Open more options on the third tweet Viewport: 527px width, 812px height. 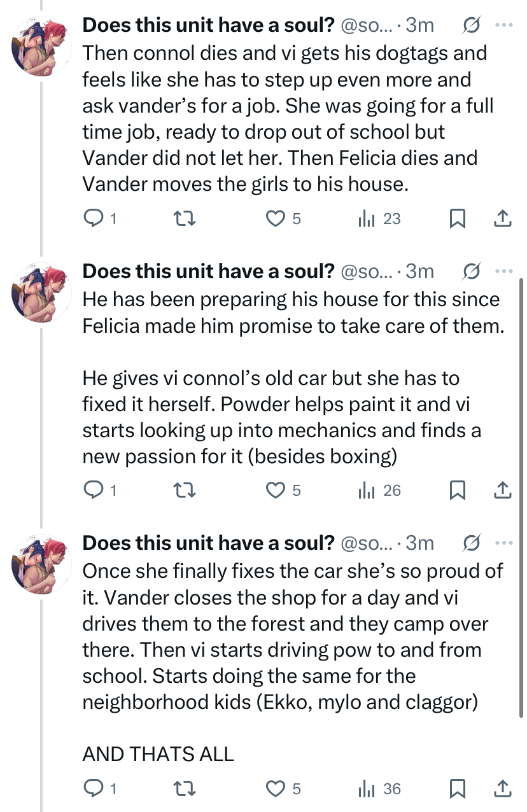point(504,543)
